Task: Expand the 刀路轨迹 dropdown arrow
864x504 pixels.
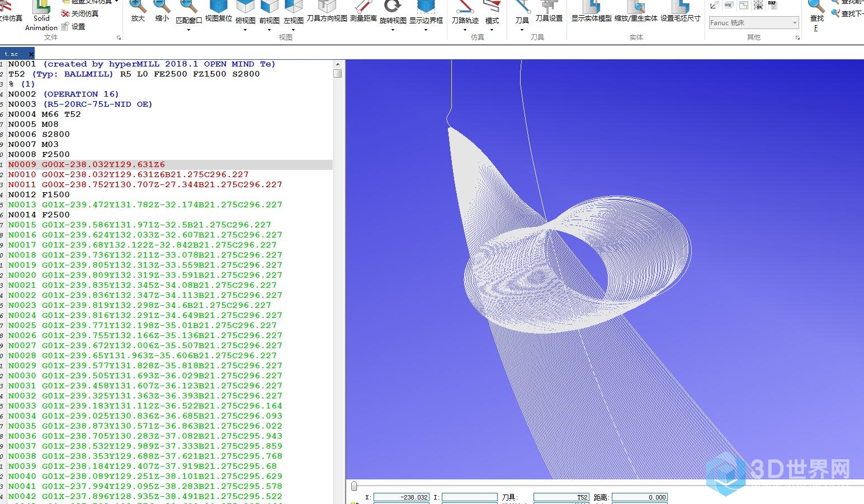Action: 465,30
